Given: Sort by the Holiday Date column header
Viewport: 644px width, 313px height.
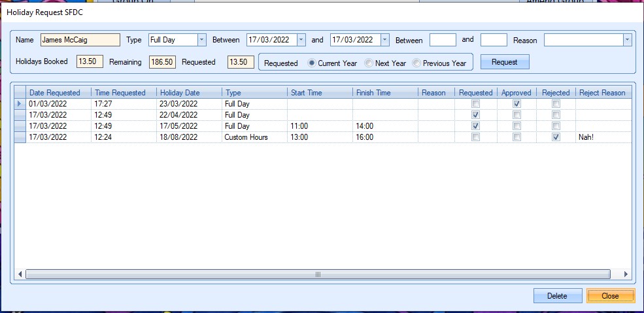Looking at the screenshot, I should coord(189,93).
